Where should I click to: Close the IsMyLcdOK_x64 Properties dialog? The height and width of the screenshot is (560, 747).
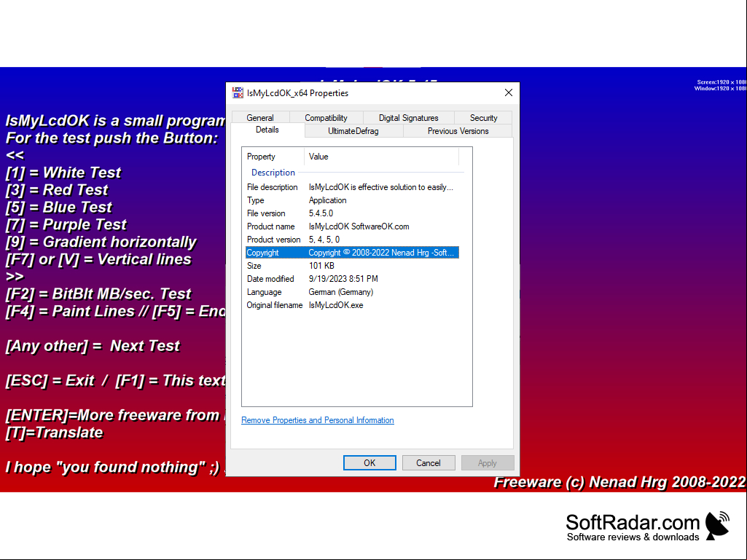pos(508,93)
